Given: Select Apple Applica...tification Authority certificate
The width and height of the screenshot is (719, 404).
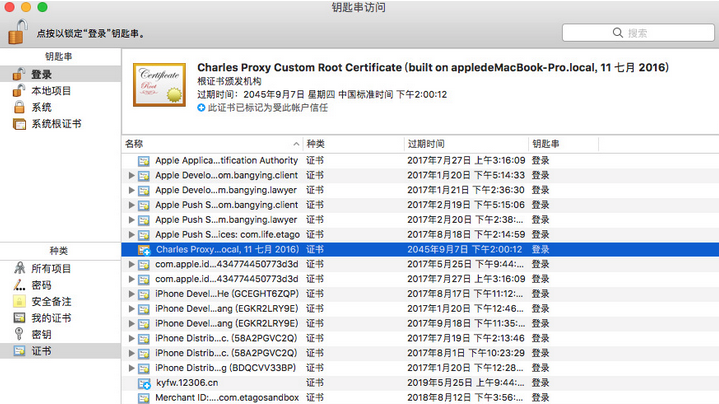Looking at the screenshot, I should click(x=420, y=160).
